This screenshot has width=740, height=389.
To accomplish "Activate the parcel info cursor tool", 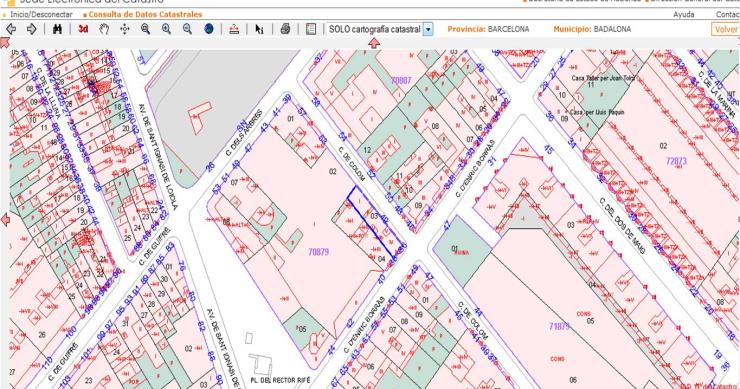I will (x=259, y=29).
